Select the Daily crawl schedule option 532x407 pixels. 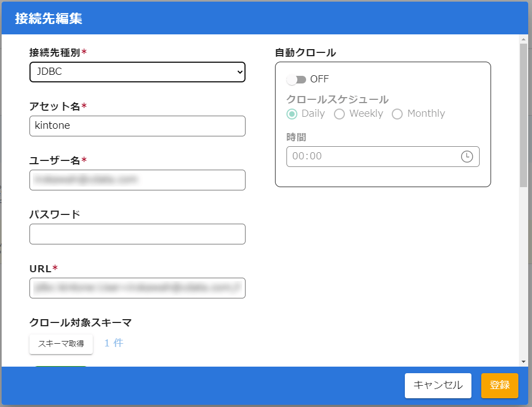pos(292,114)
